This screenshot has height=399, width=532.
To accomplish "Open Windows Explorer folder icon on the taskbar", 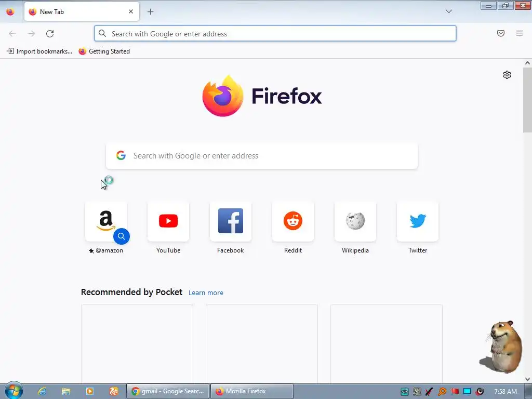I will [x=66, y=391].
